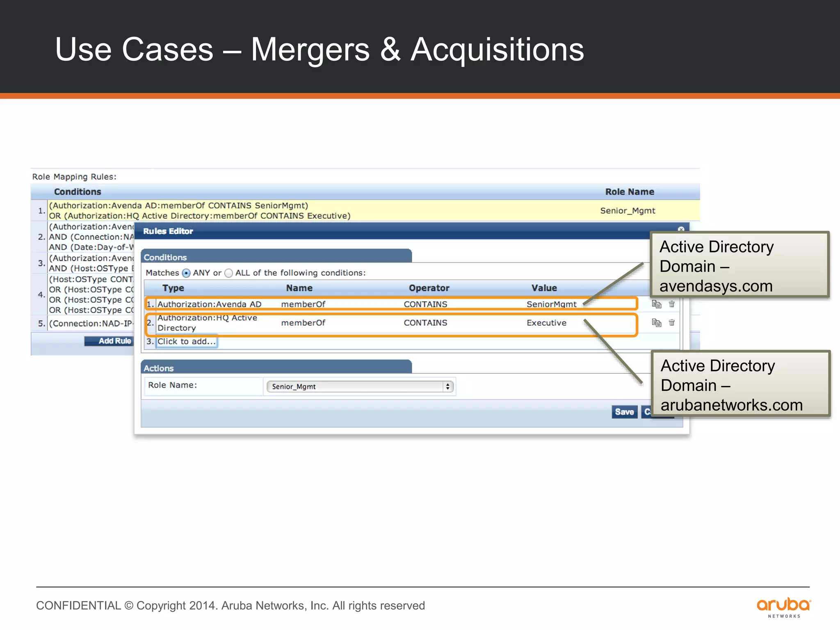
Task: Select the Senior_Mgmt role name cell
Action: coord(628,211)
